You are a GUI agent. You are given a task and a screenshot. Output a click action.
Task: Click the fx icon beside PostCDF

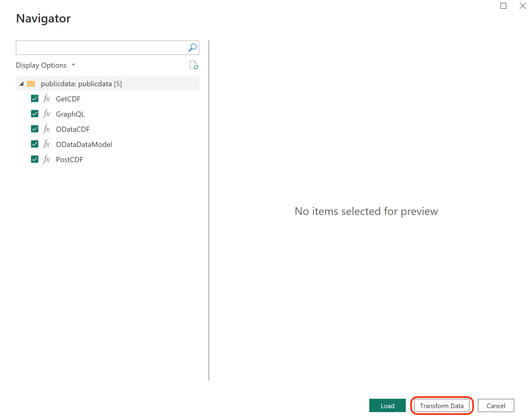coord(47,159)
